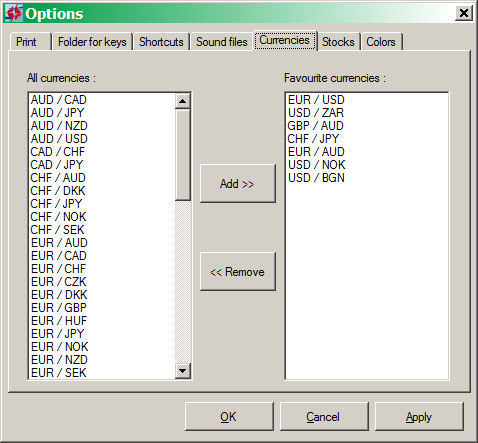478x443 pixels.
Task: Open the Folder for keys tab
Action: (92, 42)
